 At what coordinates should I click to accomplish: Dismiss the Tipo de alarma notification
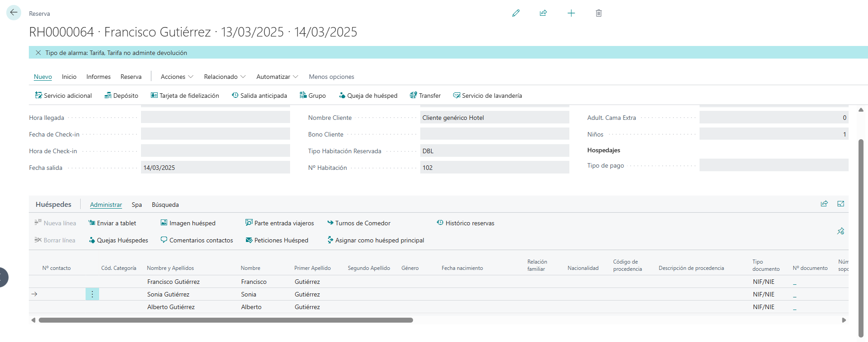[38, 53]
